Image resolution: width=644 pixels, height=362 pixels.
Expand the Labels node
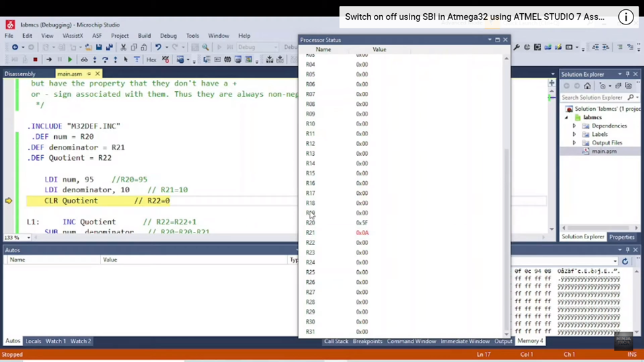coord(574,134)
